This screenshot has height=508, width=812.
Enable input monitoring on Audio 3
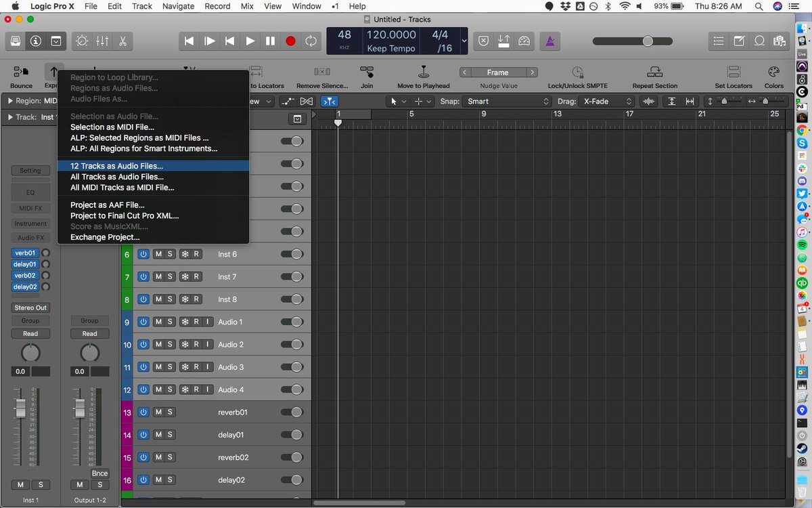[x=208, y=366]
